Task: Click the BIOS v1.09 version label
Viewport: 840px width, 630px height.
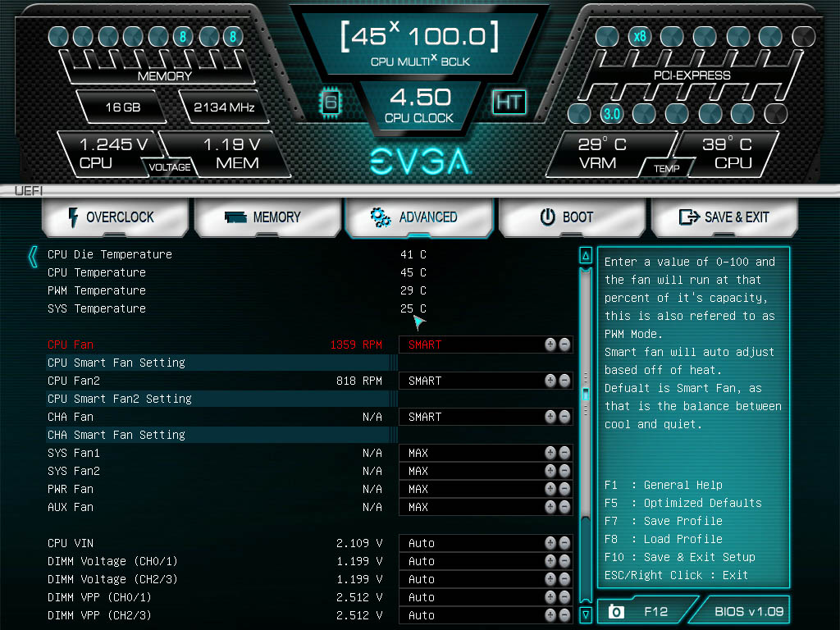Action: [749, 611]
